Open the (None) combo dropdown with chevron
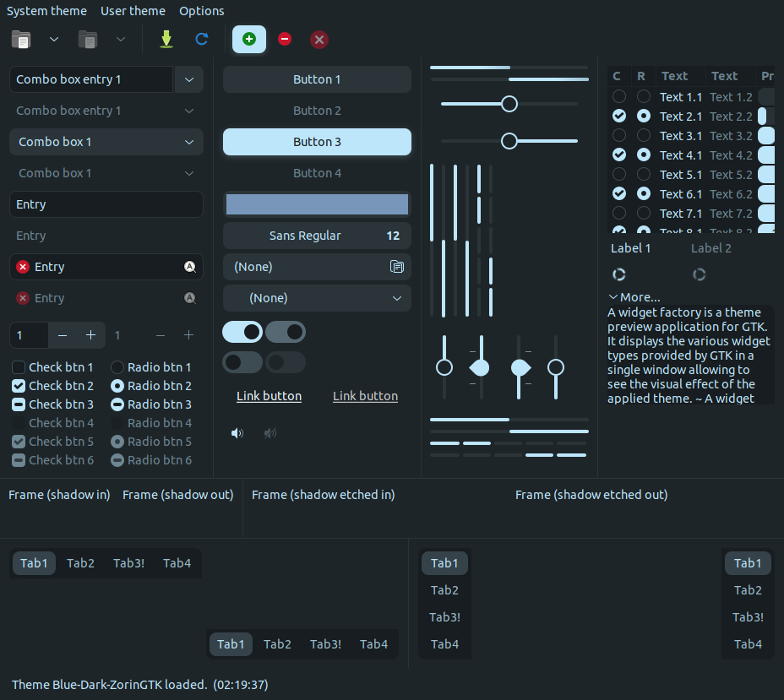This screenshot has height=700, width=784. [x=317, y=298]
